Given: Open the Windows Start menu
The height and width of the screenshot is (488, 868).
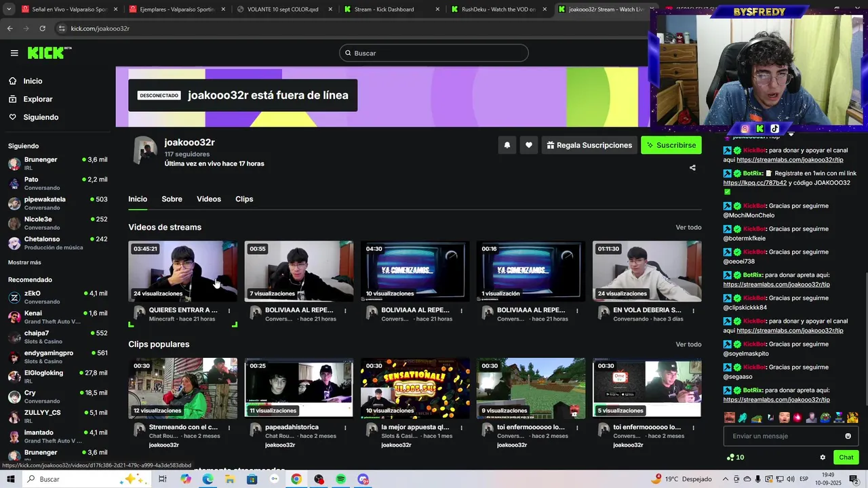Looking at the screenshot, I should [11, 479].
